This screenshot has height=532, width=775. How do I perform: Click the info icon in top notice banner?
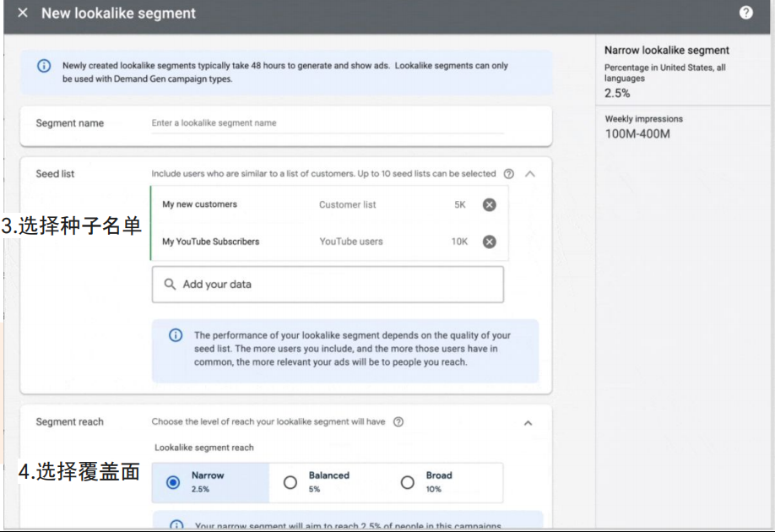click(x=44, y=66)
